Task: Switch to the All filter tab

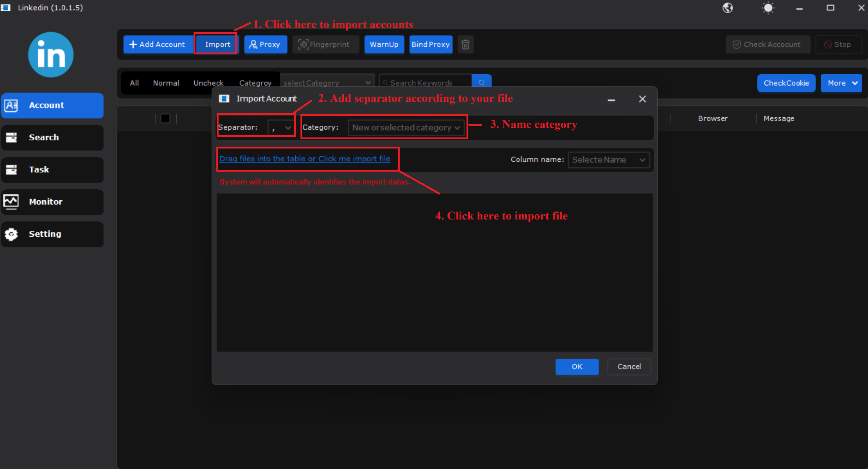Action: tap(134, 83)
